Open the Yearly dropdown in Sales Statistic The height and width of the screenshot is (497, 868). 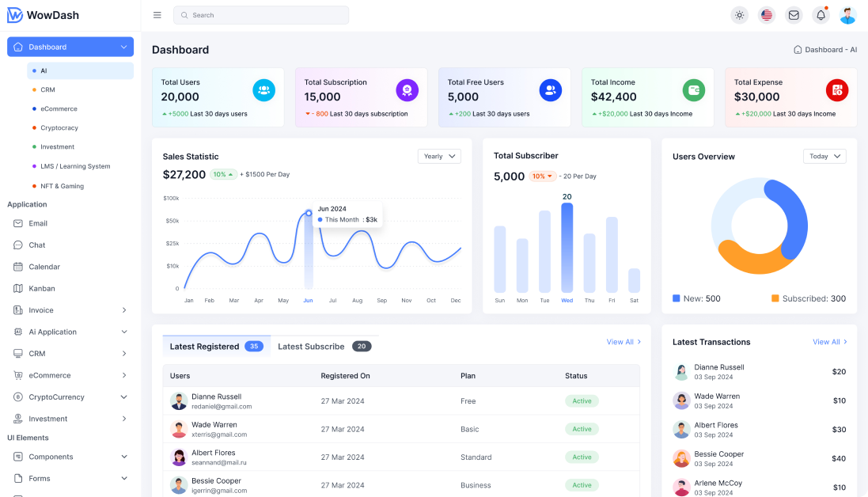pyautogui.click(x=439, y=156)
